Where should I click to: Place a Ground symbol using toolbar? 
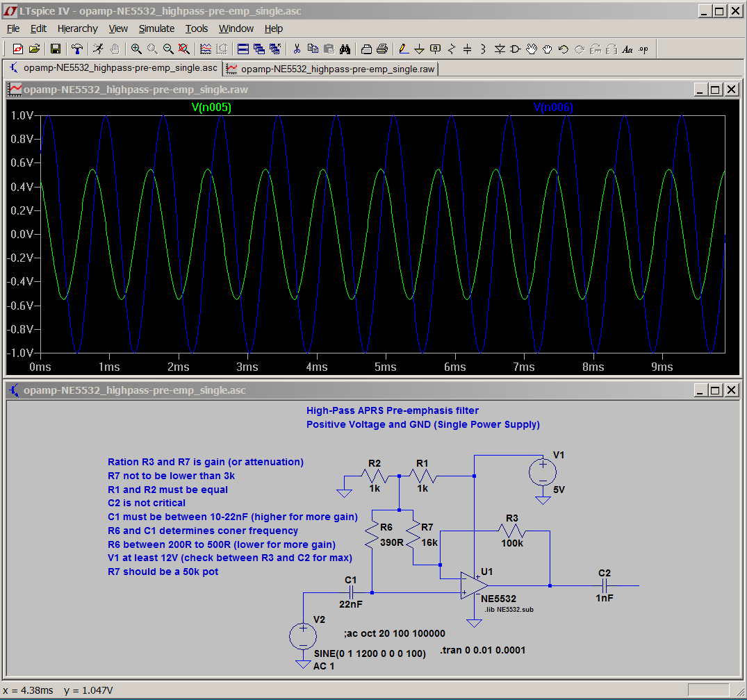(x=419, y=49)
